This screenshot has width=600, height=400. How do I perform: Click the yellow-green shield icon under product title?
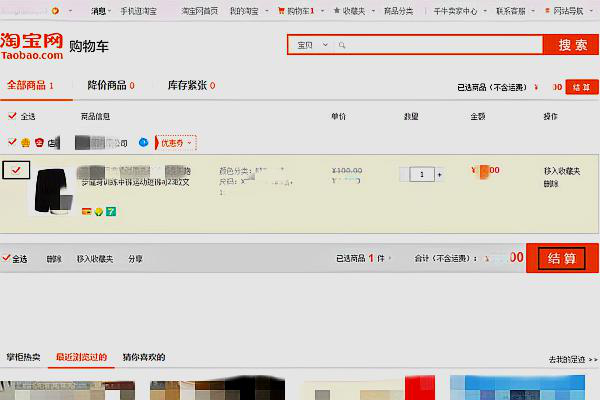99,211
